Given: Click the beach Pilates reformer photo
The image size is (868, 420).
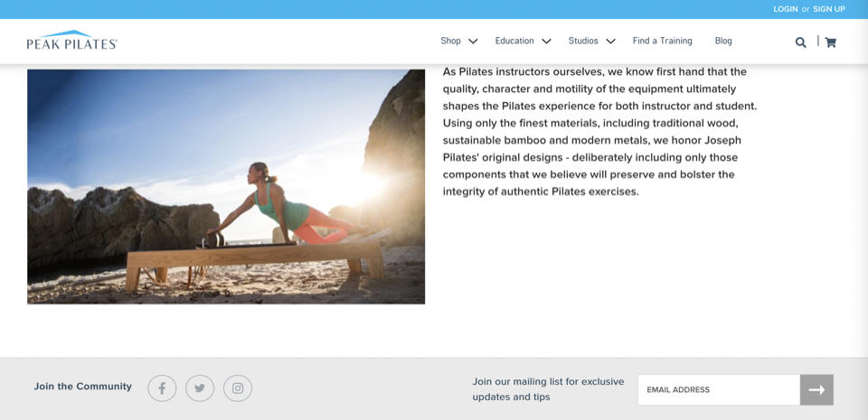Looking at the screenshot, I should click(226, 186).
